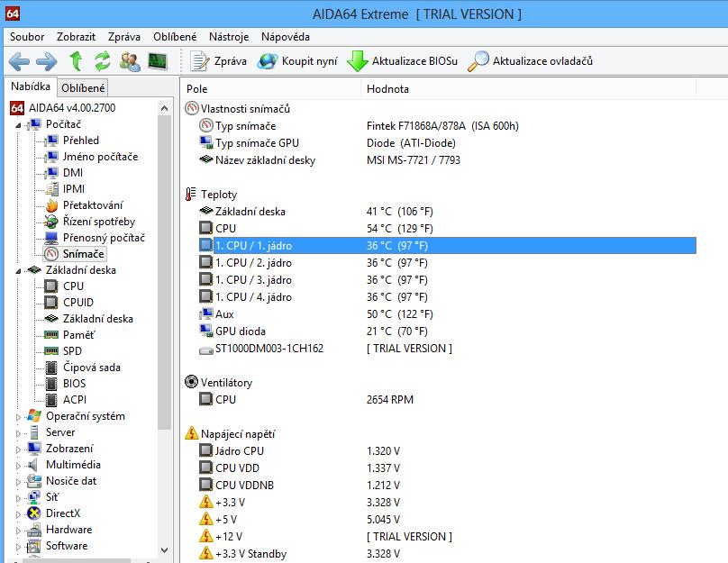Go forward with the blue right arrow
This screenshot has width=728, height=563.
[47, 61]
